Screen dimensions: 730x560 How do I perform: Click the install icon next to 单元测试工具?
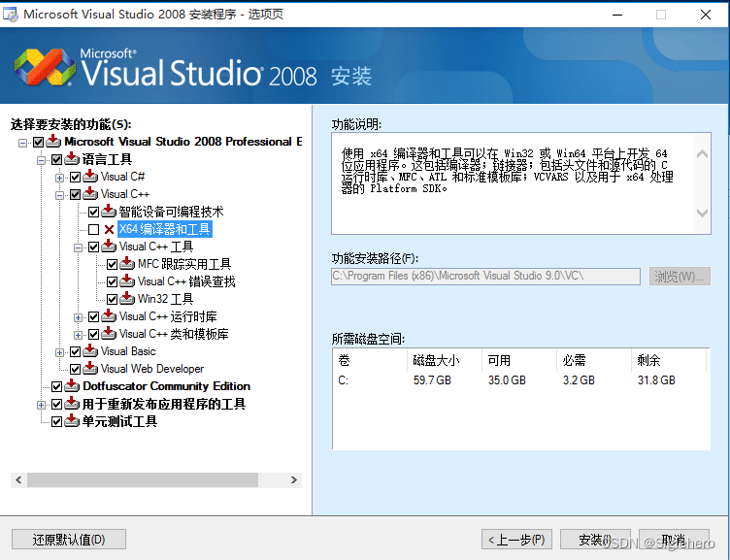click(x=72, y=421)
